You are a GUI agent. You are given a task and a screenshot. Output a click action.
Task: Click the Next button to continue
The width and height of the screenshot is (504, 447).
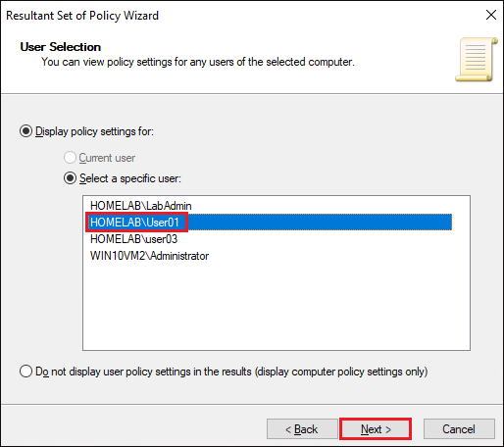(x=376, y=429)
